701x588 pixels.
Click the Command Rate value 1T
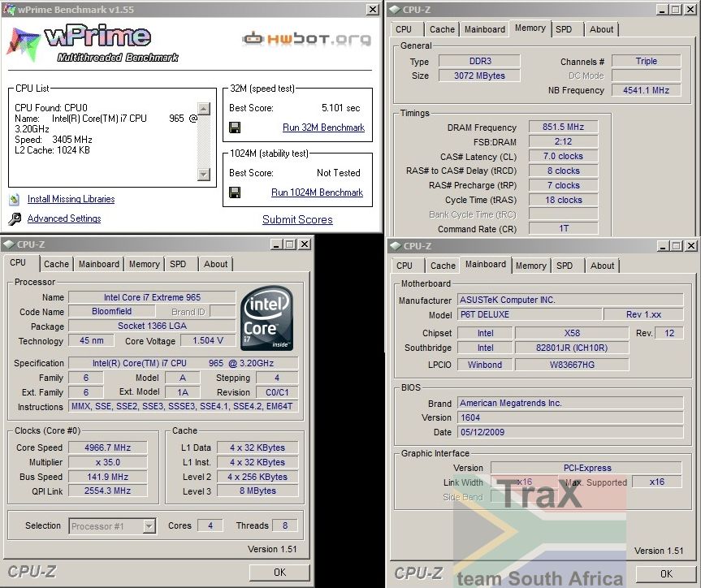pos(563,228)
